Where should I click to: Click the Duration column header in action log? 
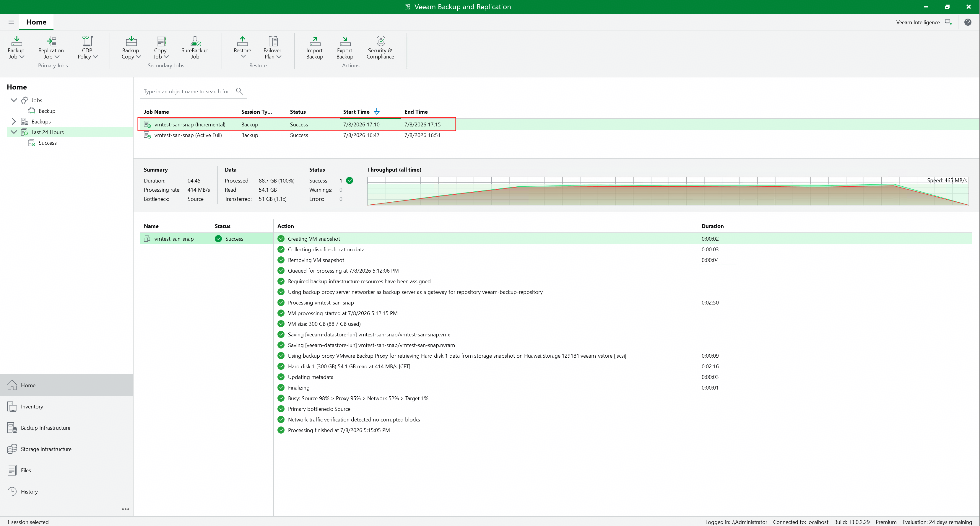pos(713,226)
